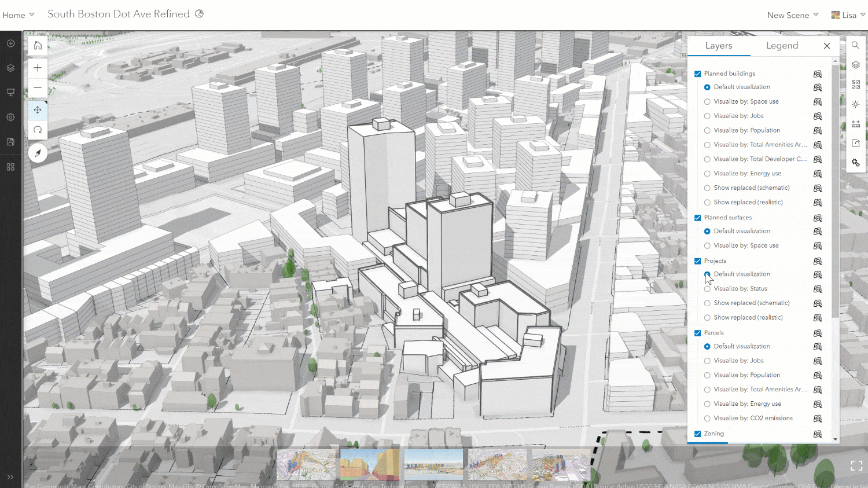This screenshot has width=868, height=488.
Task: Open the app grid icon in left sidebar
Action: coord(10,167)
